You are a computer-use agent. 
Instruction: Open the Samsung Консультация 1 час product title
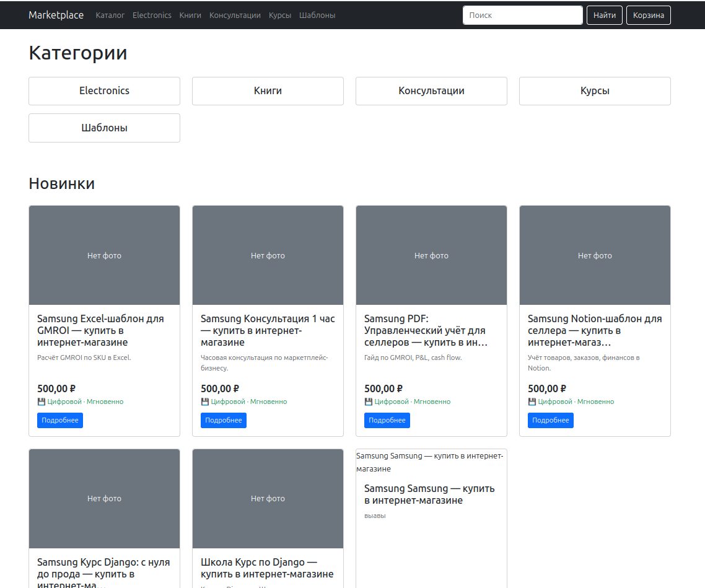(268, 330)
